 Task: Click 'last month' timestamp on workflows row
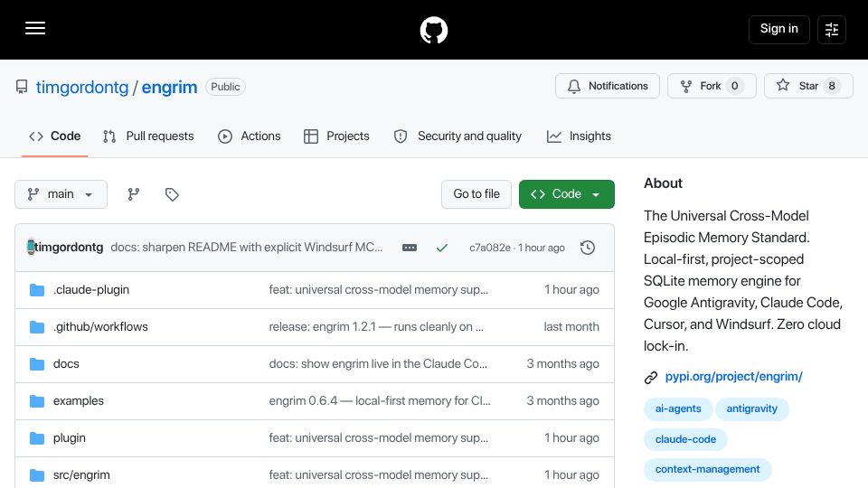[571, 327]
